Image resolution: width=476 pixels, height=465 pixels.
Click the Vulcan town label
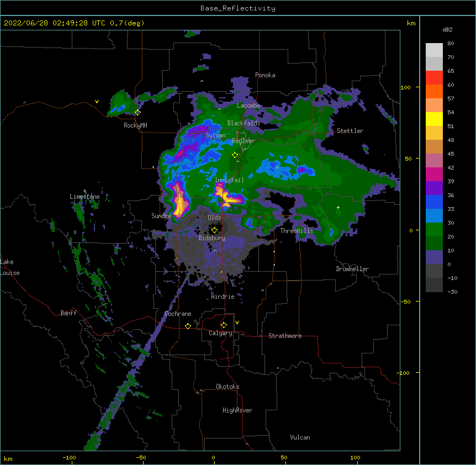point(300,437)
